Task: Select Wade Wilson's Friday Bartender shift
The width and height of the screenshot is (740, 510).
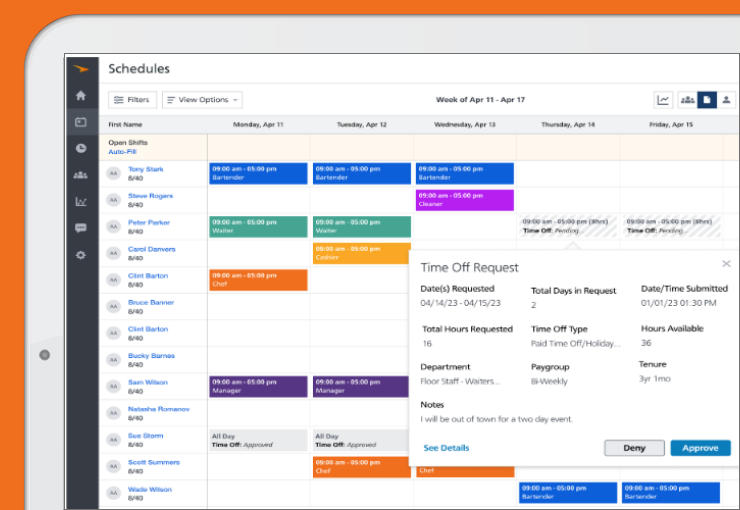Action: (671, 493)
